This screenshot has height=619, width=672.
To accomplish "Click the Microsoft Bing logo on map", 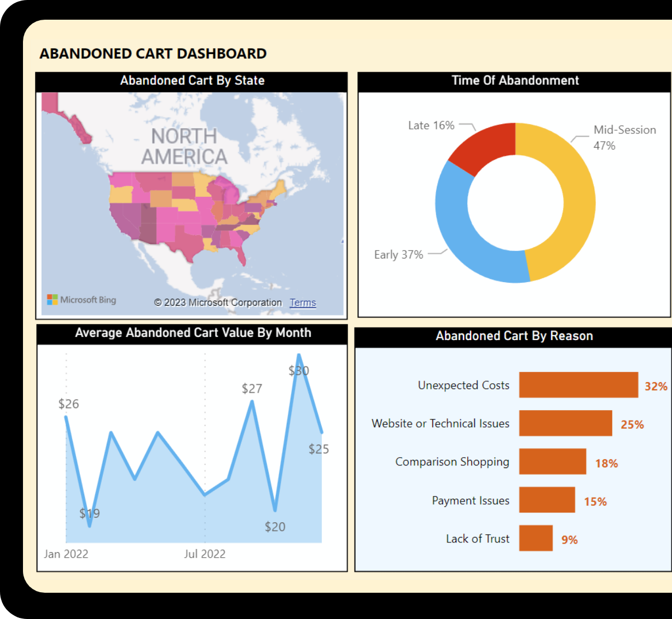I will [82, 300].
